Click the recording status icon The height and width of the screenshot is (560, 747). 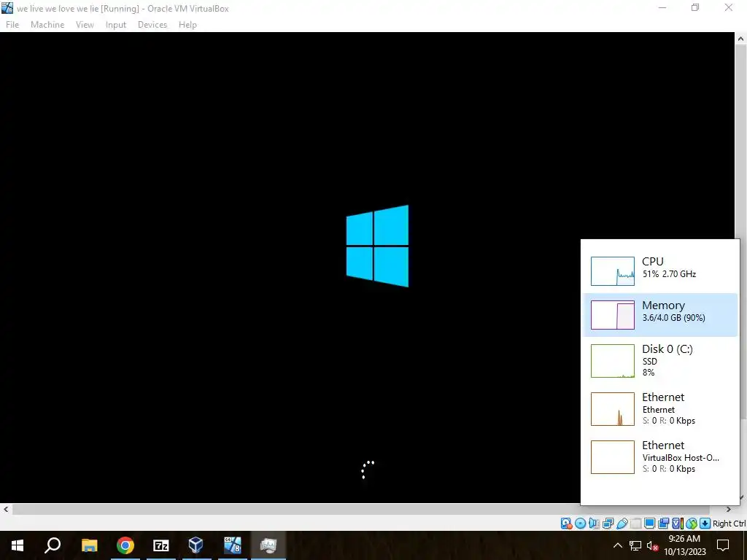[663, 524]
